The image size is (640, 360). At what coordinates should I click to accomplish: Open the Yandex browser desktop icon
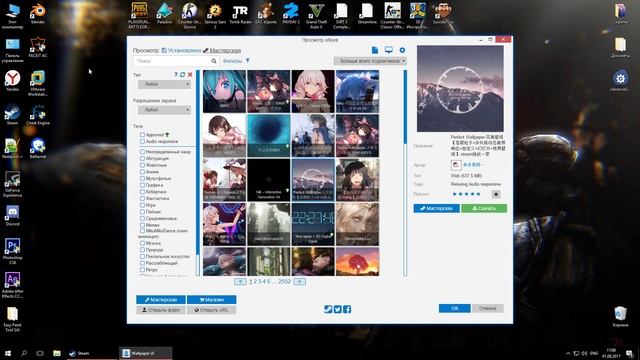(x=12, y=80)
